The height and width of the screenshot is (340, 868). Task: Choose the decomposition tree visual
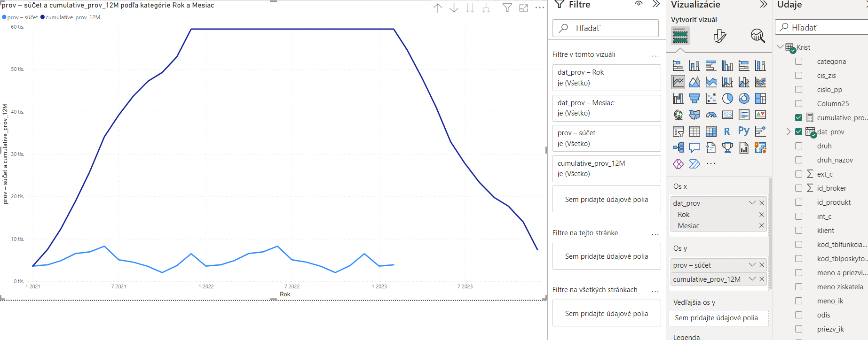[x=678, y=148]
